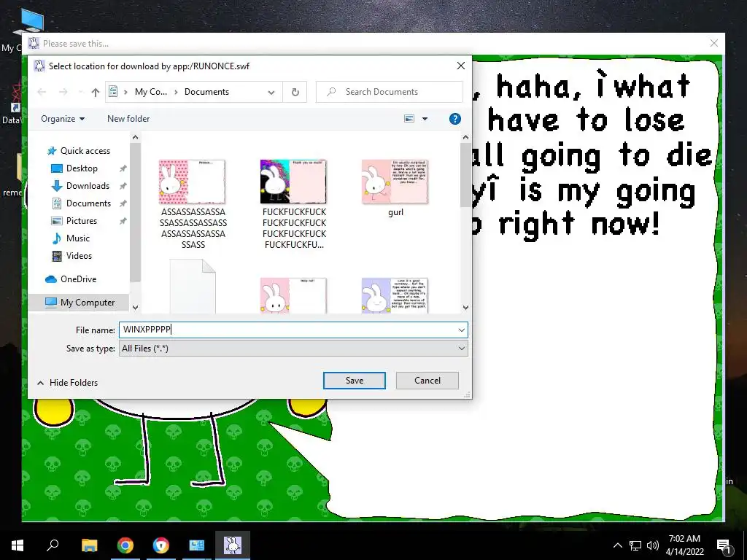Open the Help question mark icon
747x560 pixels.
(x=455, y=119)
